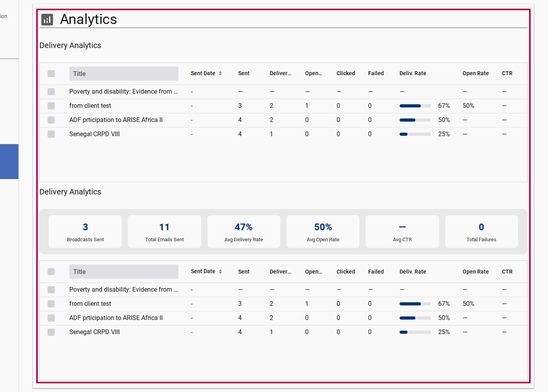Sort by Sent Date arrows in lower table
The image size is (548, 392).
click(220, 272)
